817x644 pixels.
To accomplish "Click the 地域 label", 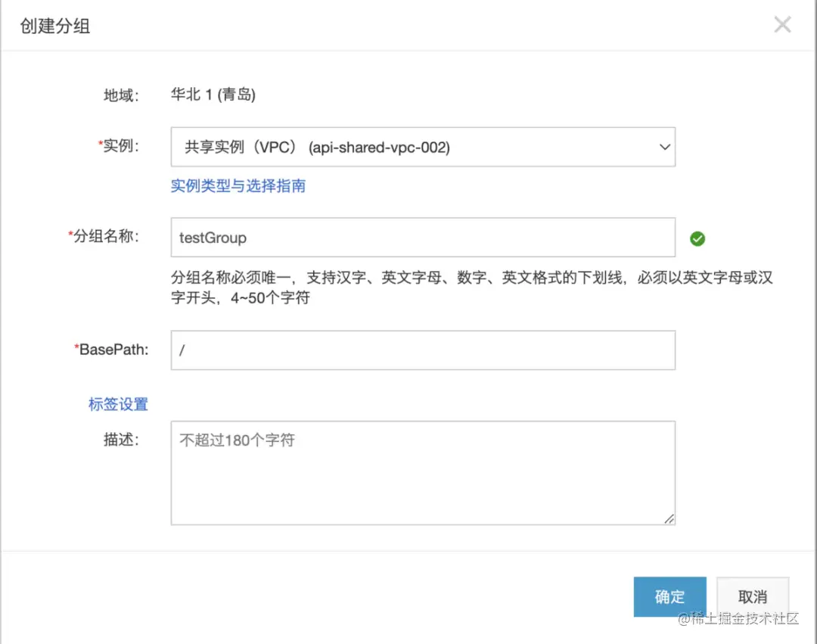I will (x=121, y=95).
